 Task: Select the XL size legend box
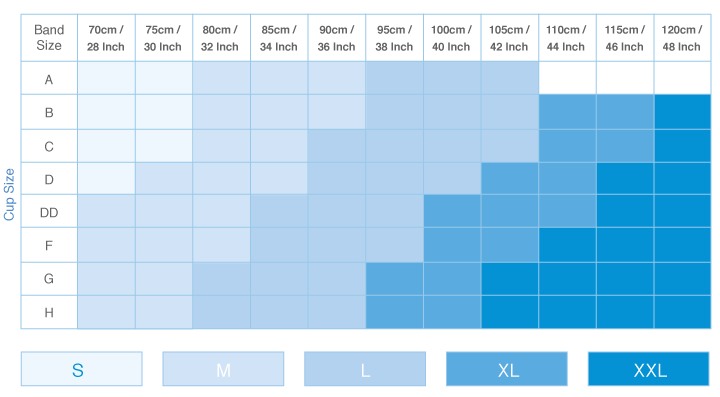click(x=507, y=369)
